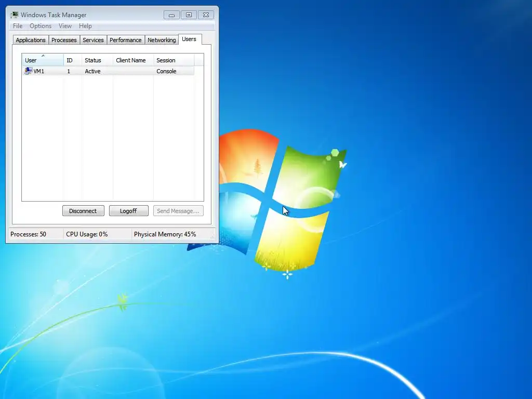The width and height of the screenshot is (532, 399).
Task: Sort by the Client Name column header
Action: pyautogui.click(x=134, y=60)
